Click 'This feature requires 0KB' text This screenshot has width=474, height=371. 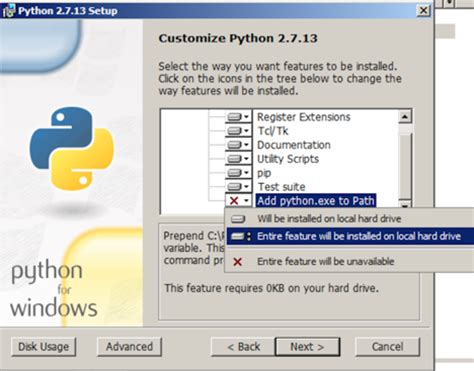tap(272, 288)
